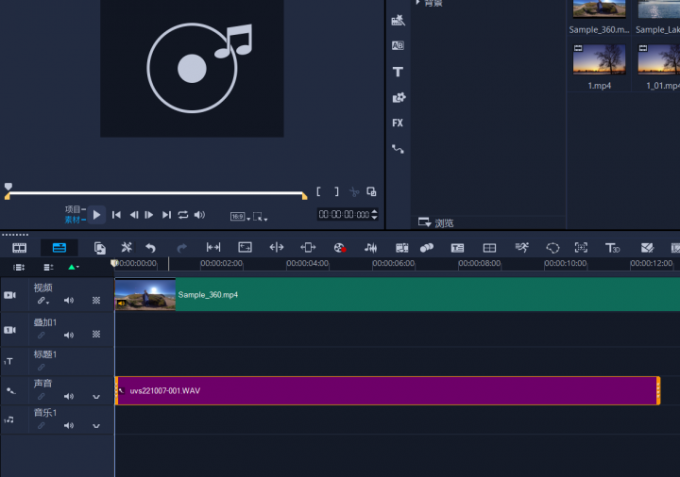
Task: Open the wrench tools icon in timeline toolbar
Action: click(x=126, y=248)
